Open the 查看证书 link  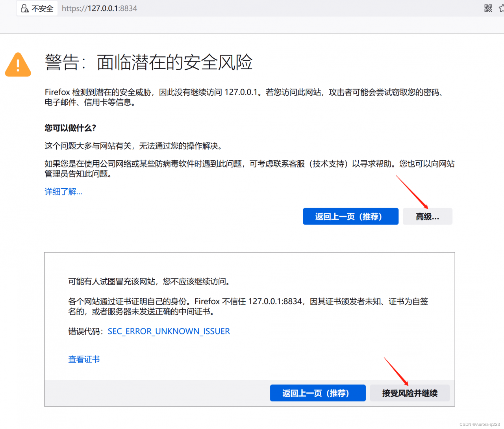(x=84, y=359)
